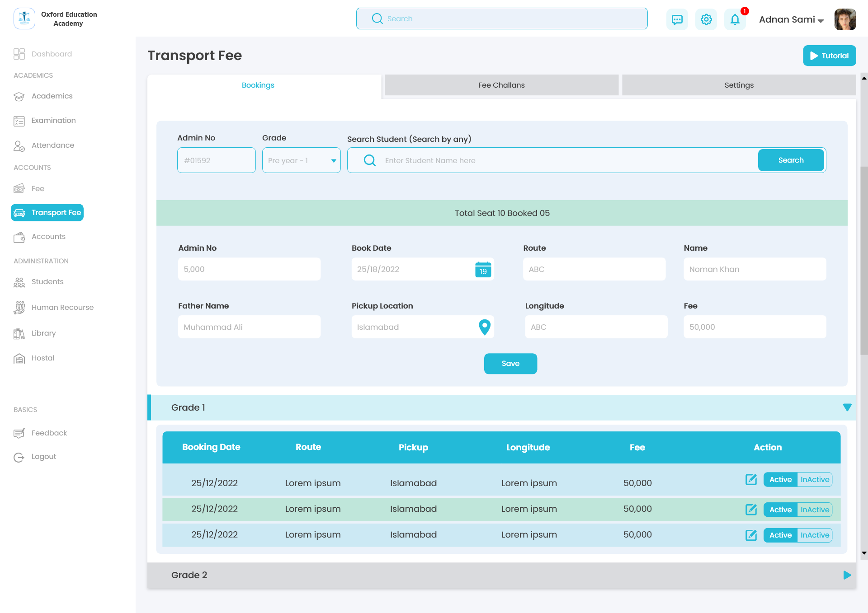The height and width of the screenshot is (613, 868).
Task: Click the Attendance person icon
Action: tap(19, 145)
